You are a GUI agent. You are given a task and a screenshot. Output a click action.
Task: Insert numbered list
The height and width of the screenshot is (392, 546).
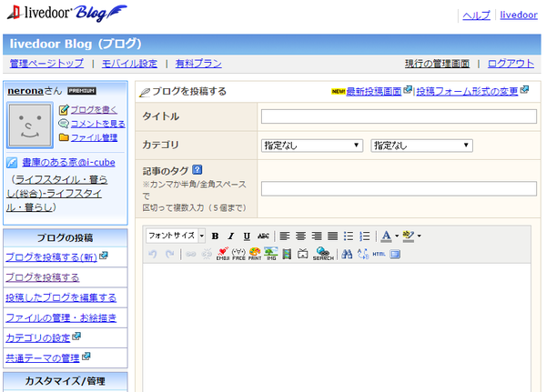click(365, 236)
